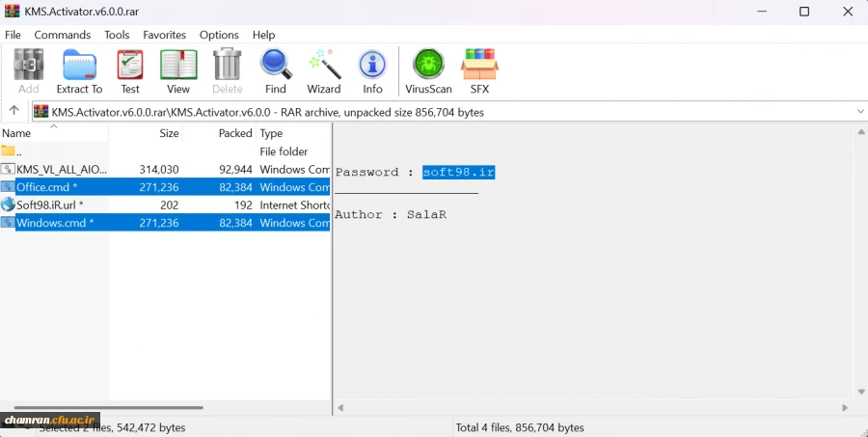Open the Commands menu
The image size is (868, 437).
click(63, 35)
